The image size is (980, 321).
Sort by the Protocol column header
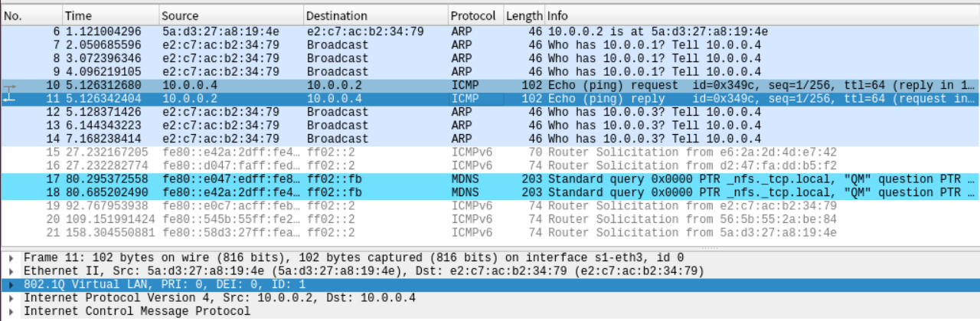click(x=473, y=15)
